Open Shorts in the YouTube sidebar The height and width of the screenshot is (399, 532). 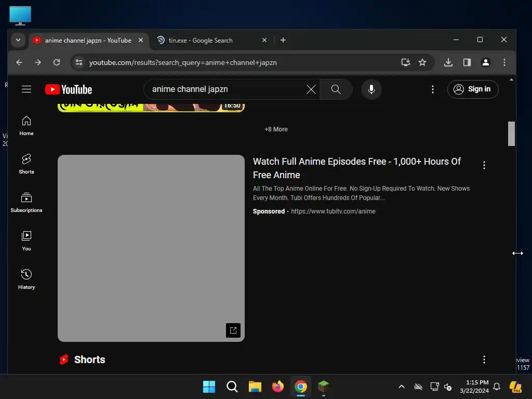coord(26,164)
